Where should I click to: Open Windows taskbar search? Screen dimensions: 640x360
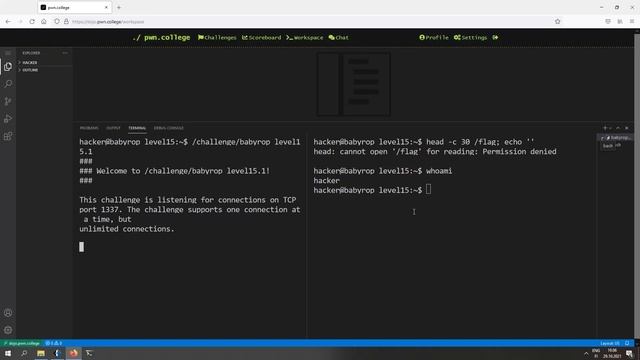coord(24,353)
